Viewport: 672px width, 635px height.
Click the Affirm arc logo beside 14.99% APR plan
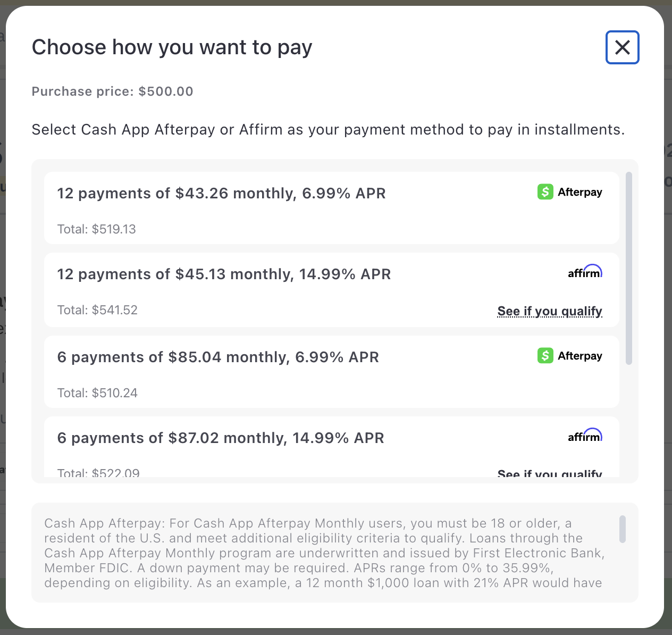(585, 272)
